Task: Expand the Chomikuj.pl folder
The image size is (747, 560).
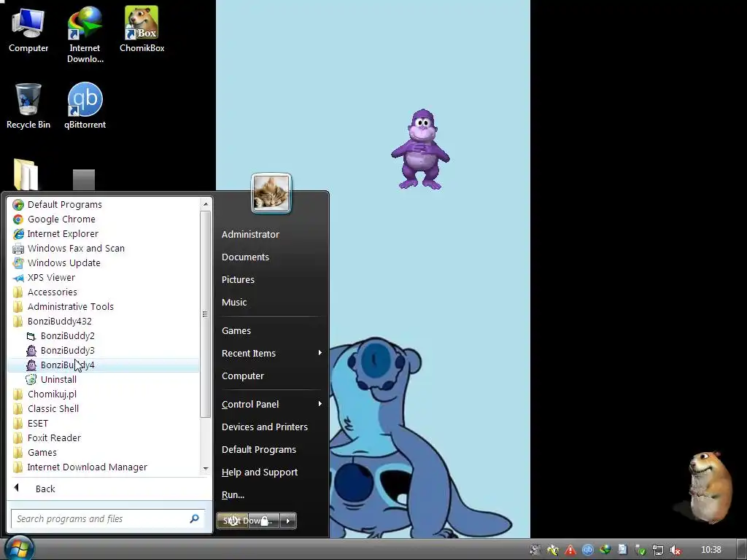Action: coord(104,394)
